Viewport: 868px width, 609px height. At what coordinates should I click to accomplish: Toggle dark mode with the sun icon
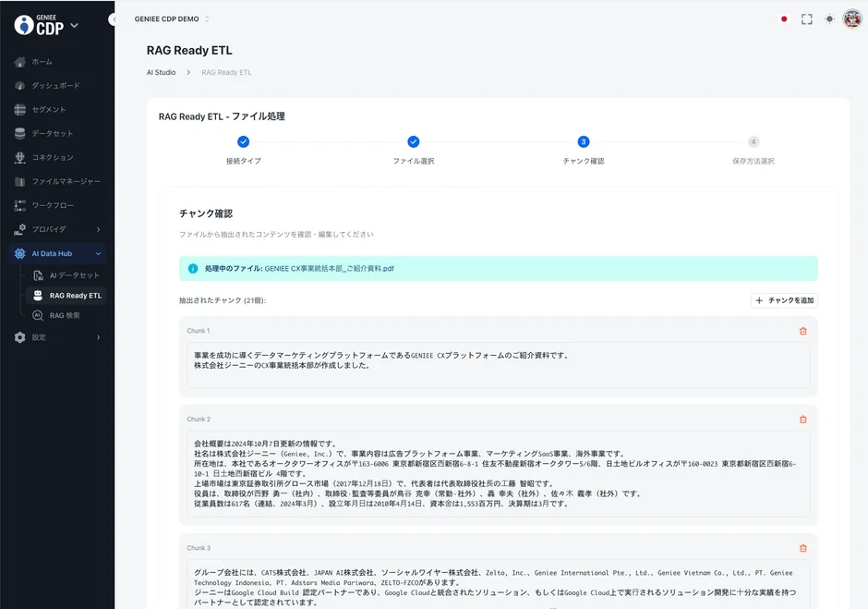tap(829, 17)
